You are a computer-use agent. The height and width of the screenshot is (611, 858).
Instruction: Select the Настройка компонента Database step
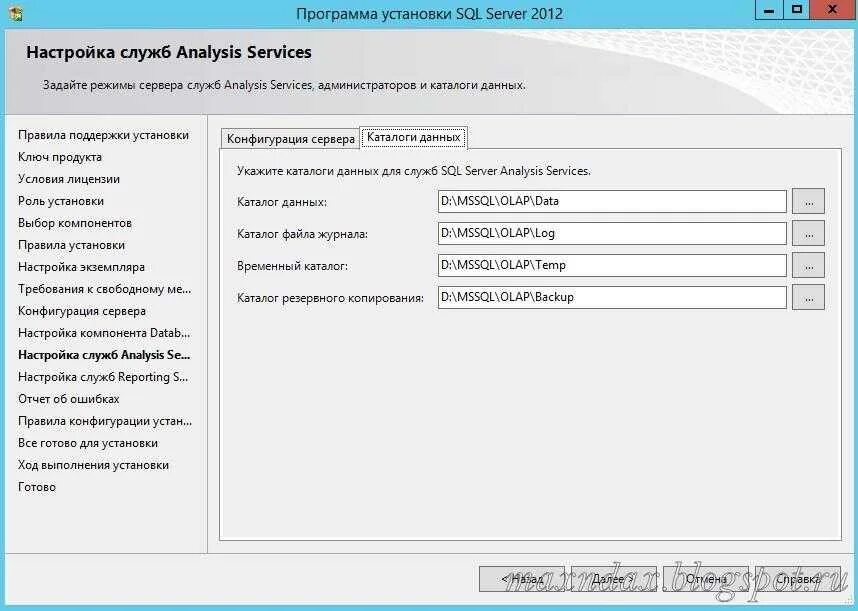tap(104, 333)
